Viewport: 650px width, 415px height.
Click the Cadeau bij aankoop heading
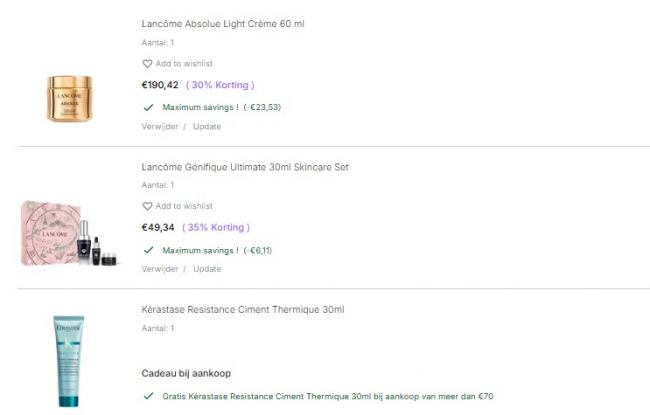[189, 373]
